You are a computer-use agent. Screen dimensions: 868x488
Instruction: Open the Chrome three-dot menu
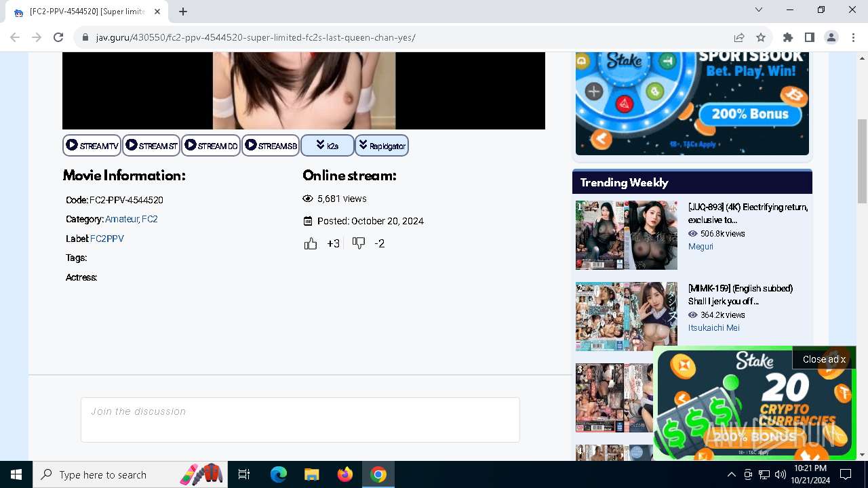tap(853, 37)
